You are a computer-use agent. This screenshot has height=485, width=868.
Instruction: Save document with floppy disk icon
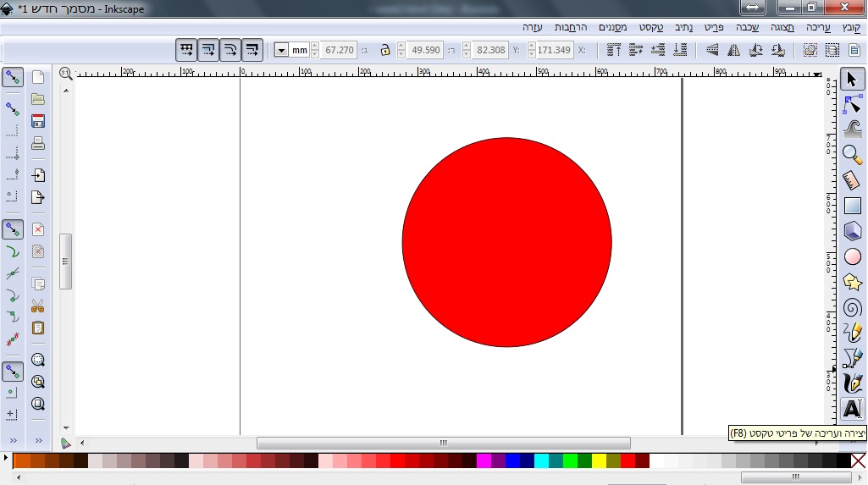tap(37, 121)
